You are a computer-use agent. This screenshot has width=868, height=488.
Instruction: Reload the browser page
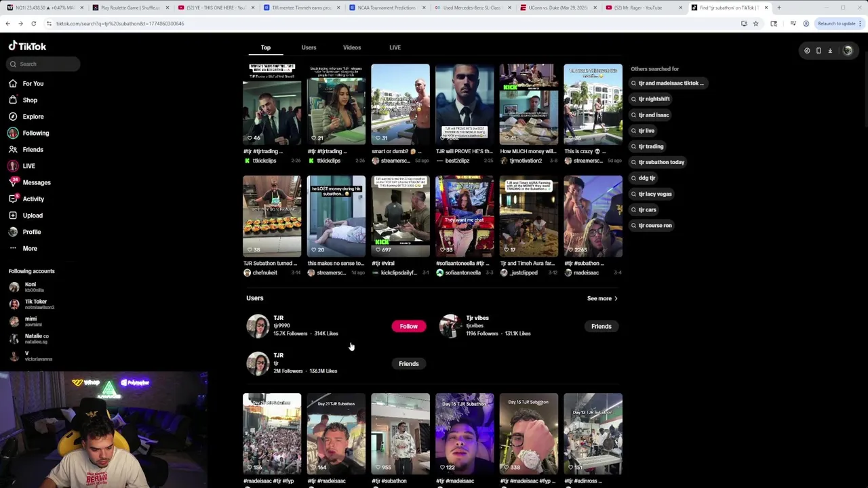(x=33, y=24)
